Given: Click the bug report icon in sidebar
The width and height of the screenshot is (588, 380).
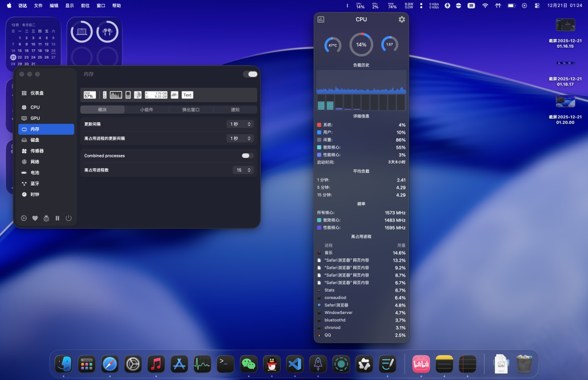Looking at the screenshot, I should click(46, 218).
